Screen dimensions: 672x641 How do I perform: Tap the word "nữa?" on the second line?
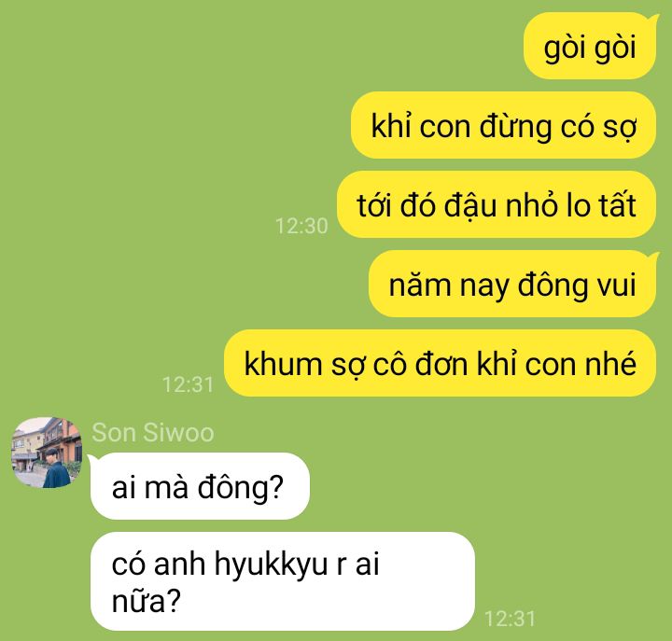(147, 601)
